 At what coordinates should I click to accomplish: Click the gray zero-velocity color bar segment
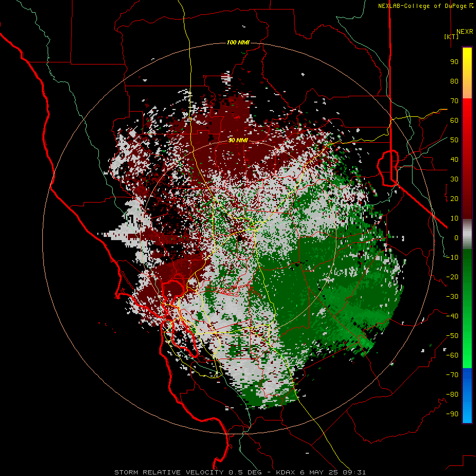pos(467,234)
